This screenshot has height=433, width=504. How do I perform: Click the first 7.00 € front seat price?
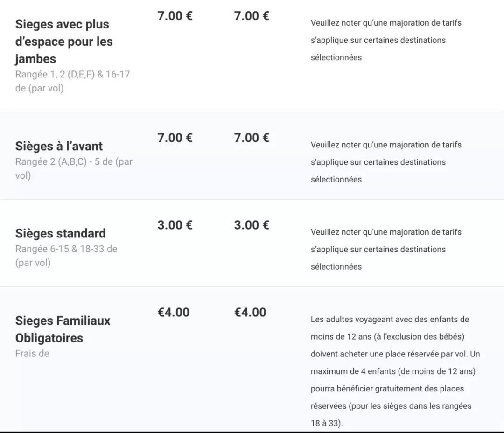coord(175,138)
